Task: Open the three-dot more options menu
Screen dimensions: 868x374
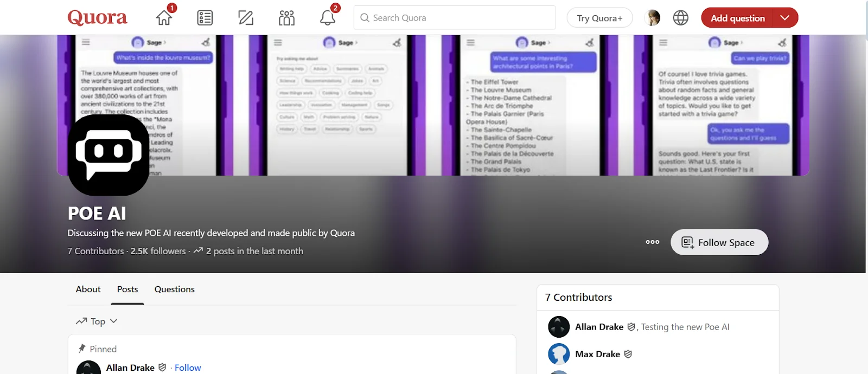Action: pos(653,242)
